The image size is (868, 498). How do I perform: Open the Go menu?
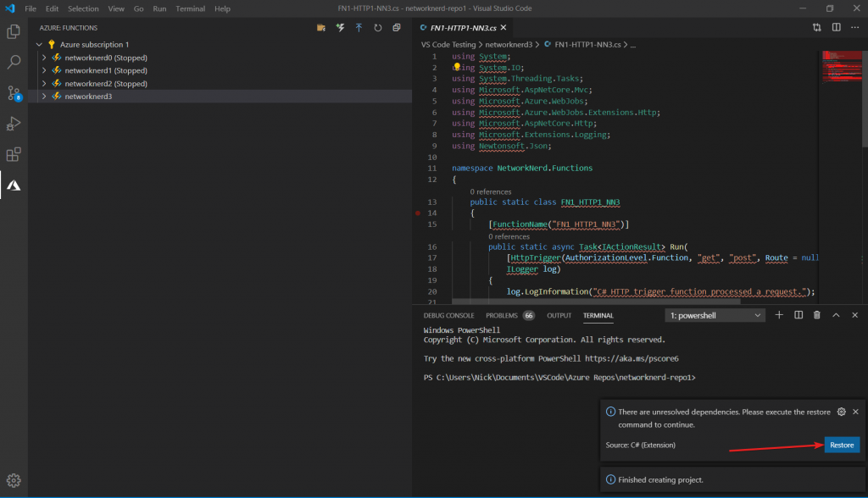tap(138, 8)
